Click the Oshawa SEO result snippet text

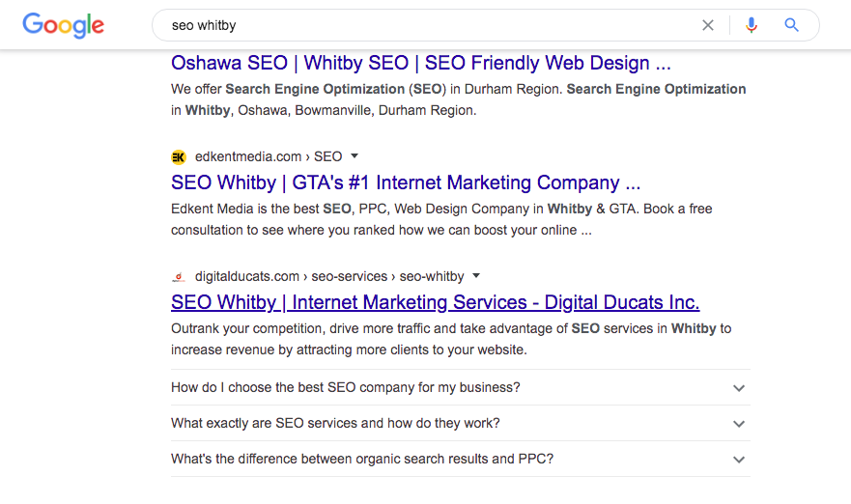[x=458, y=99]
